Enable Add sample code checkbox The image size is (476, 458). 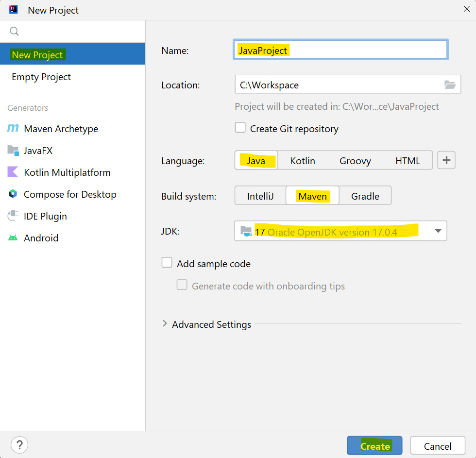pos(167,263)
